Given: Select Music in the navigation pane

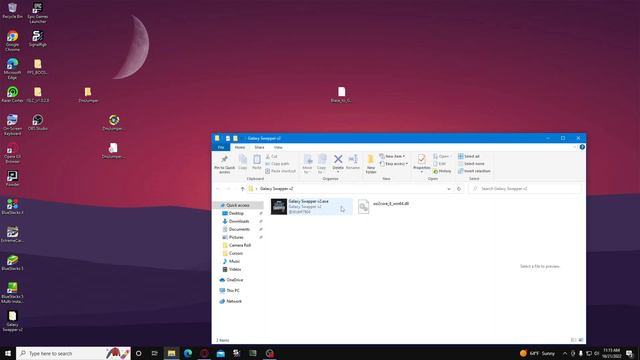Looking at the screenshot, I should coord(234,261).
